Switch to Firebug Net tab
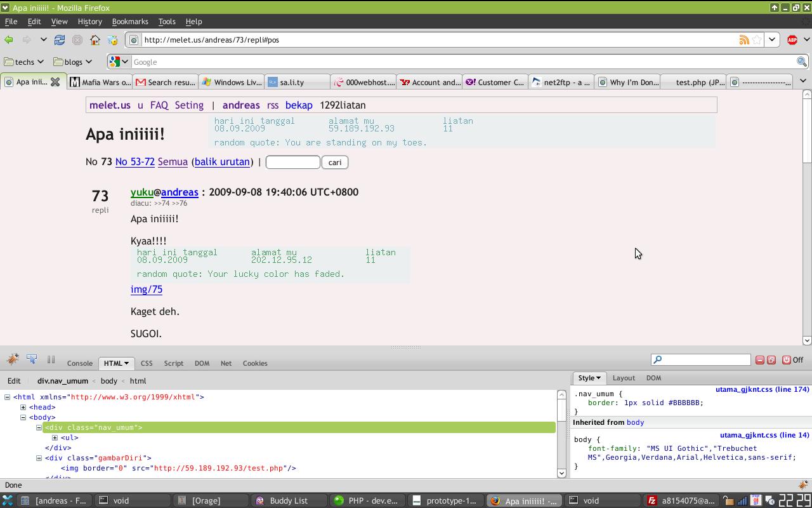This screenshot has width=812, height=508. coord(226,363)
